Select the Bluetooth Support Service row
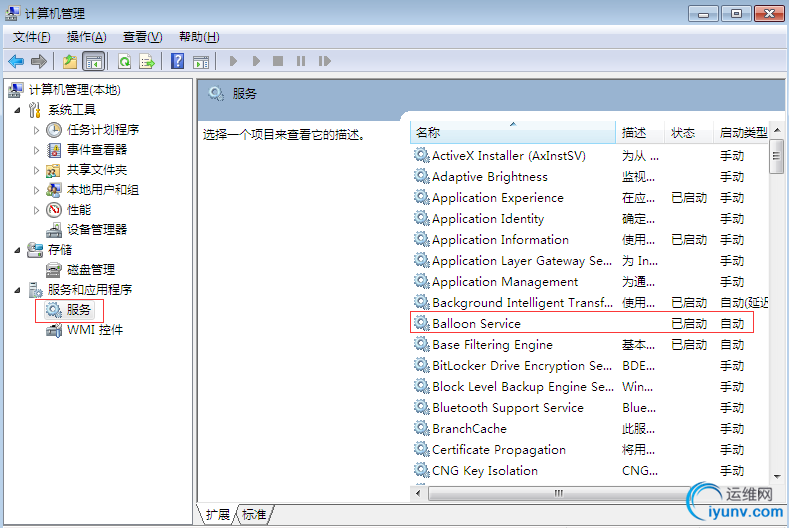Screen dimensions: 789x528 tap(590, 407)
